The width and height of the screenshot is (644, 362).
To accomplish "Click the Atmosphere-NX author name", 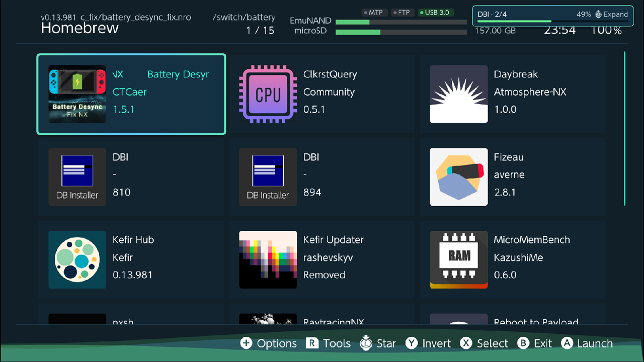I will click(x=530, y=92).
